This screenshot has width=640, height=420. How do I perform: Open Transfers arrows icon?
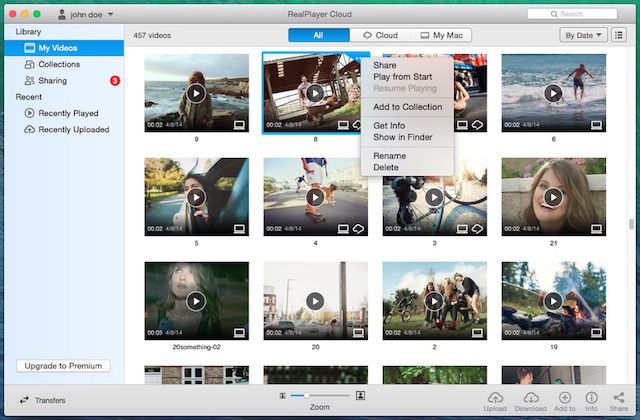[24, 400]
